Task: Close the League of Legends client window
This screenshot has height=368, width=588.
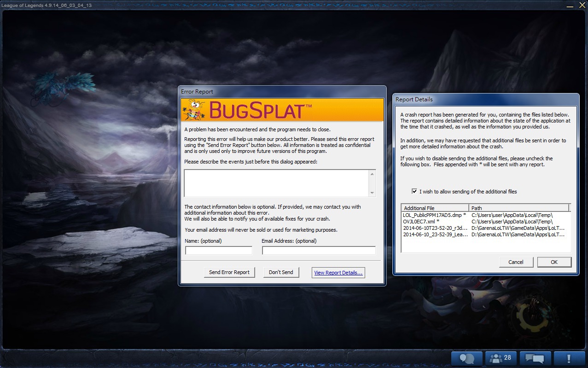Action: [582, 6]
